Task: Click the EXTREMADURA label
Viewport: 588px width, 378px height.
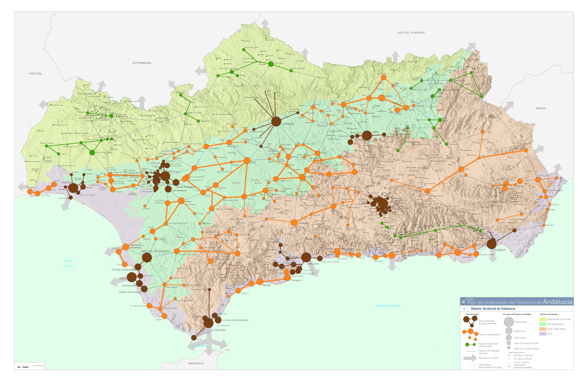Action: tap(142, 63)
